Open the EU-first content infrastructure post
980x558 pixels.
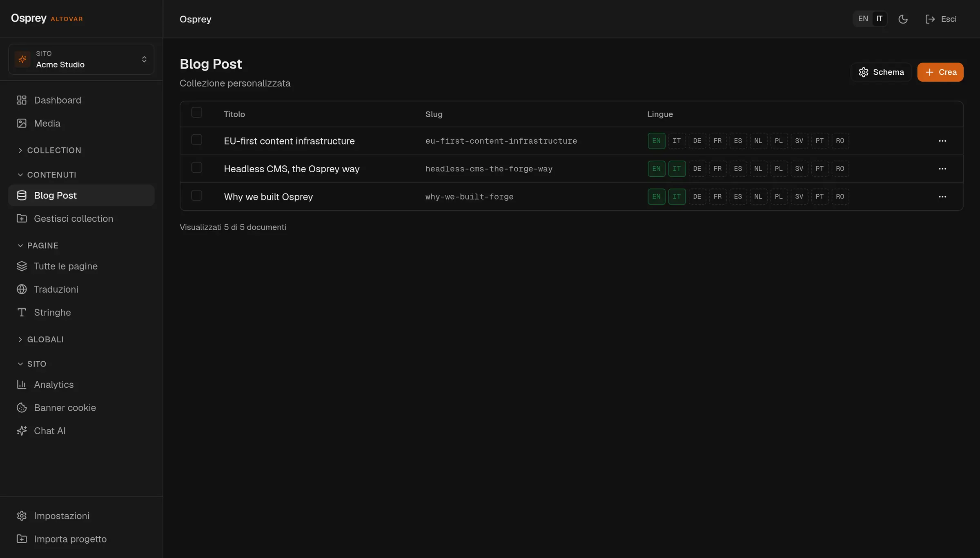click(x=289, y=141)
